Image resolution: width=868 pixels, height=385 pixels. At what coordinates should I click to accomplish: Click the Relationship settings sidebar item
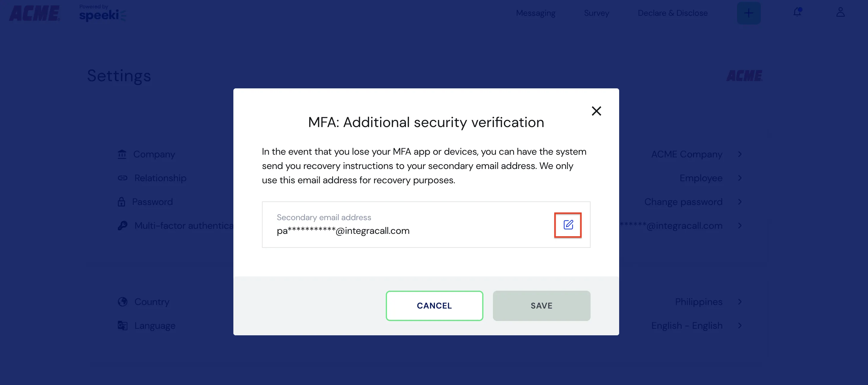coord(160,178)
